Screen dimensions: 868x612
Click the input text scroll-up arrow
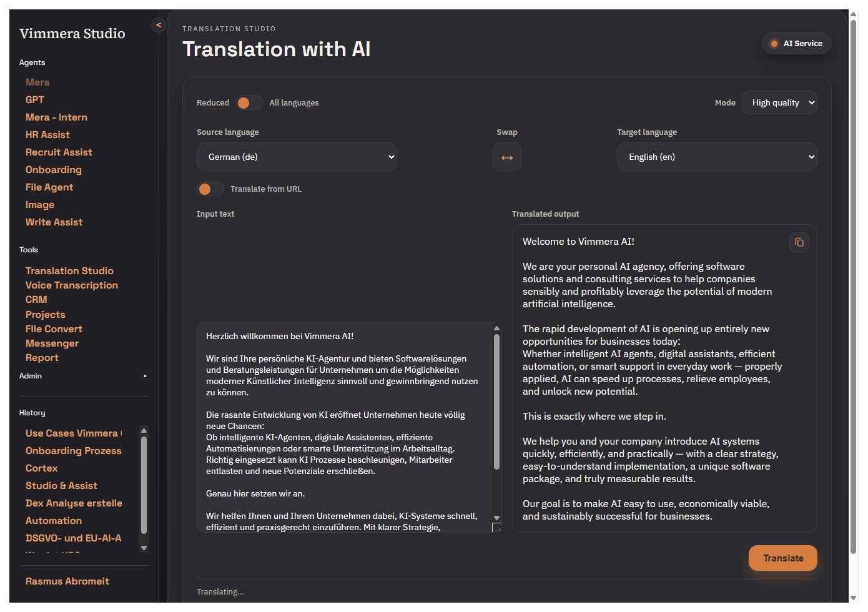[x=496, y=328]
